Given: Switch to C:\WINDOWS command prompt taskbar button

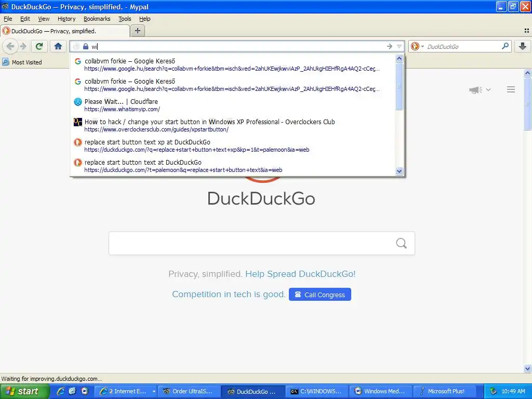Looking at the screenshot, I should pyautogui.click(x=317, y=391).
